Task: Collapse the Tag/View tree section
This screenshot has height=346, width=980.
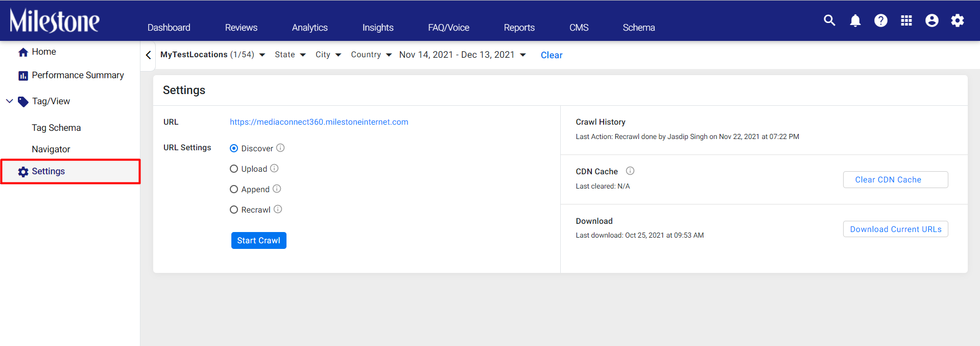Action: point(9,101)
